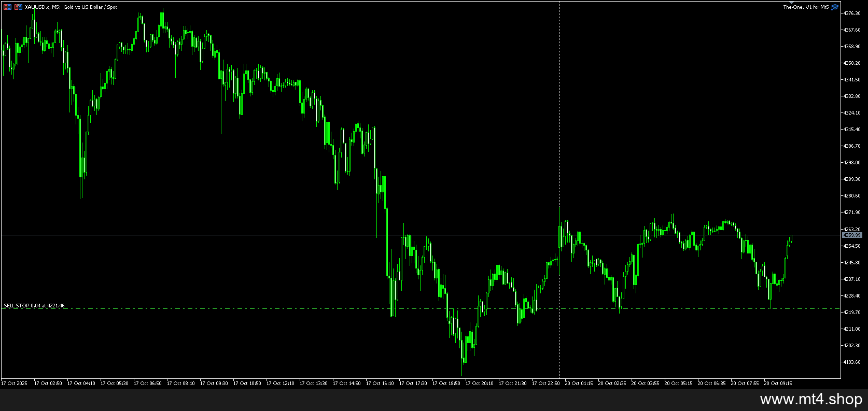Click the 17 Oct 06:50 time axis label
Viewport: 868px width, 411px height.
tap(148, 384)
